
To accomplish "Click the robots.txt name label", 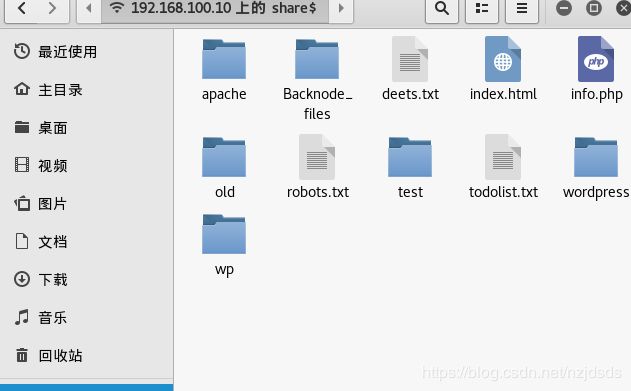I will (318, 192).
